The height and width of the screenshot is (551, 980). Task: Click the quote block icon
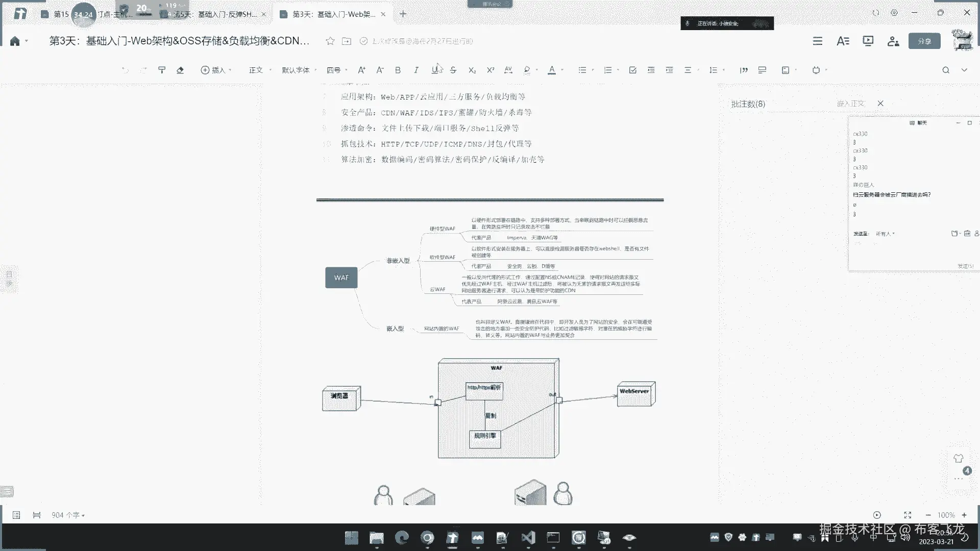tap(744, 70)
